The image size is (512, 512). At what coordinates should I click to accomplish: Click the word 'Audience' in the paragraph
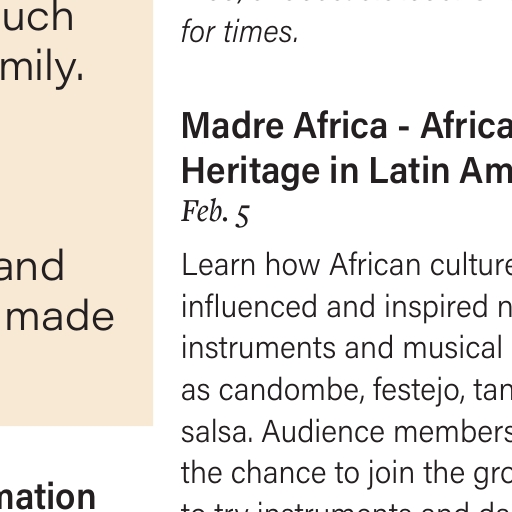click(323, 432)
